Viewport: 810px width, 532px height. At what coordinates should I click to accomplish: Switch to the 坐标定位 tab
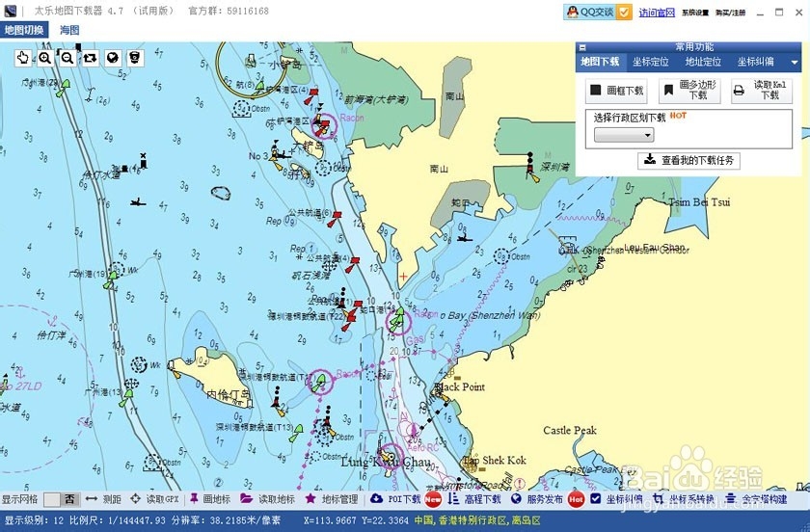pos(650,62)
